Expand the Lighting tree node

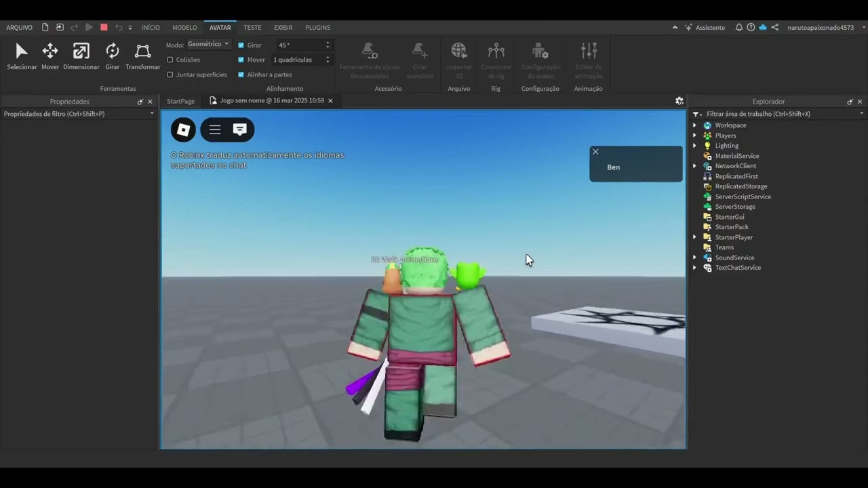point(694,146)
